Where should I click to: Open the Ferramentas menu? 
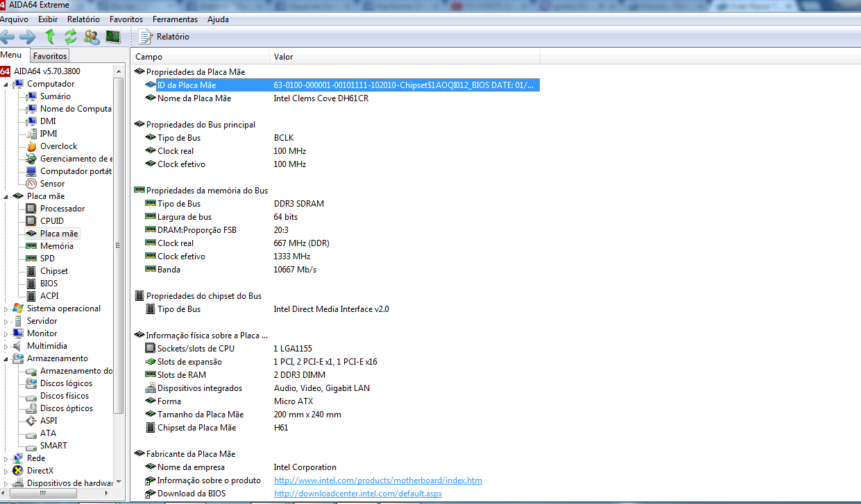pos(175,19)
